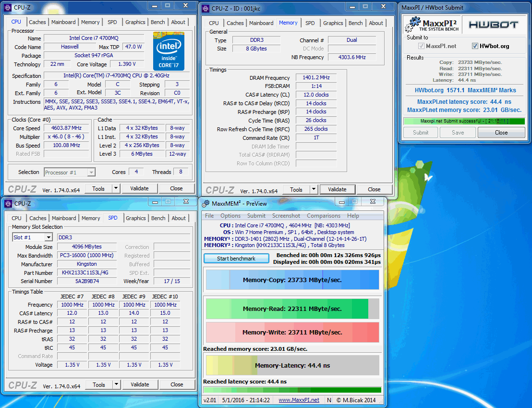Click Tools button in CPU-Z memory slot window

click(99, 384)
